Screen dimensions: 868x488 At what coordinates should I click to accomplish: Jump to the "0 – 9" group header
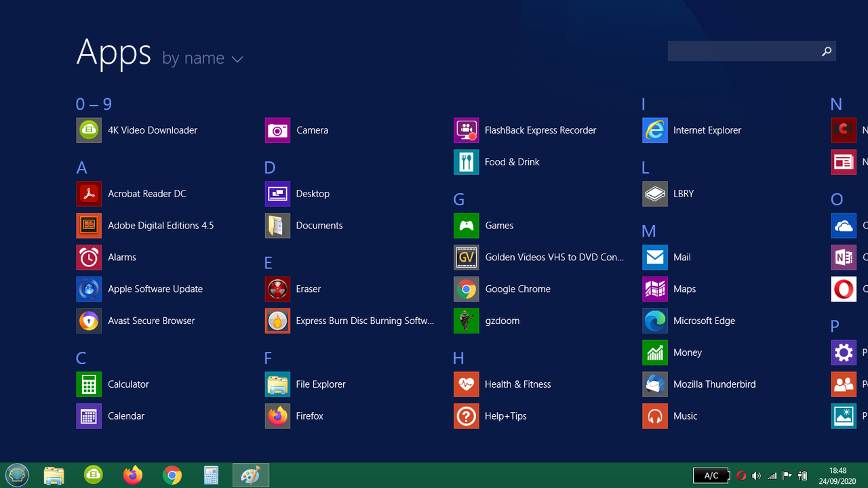pyautogui.click(x=94, y=104)
